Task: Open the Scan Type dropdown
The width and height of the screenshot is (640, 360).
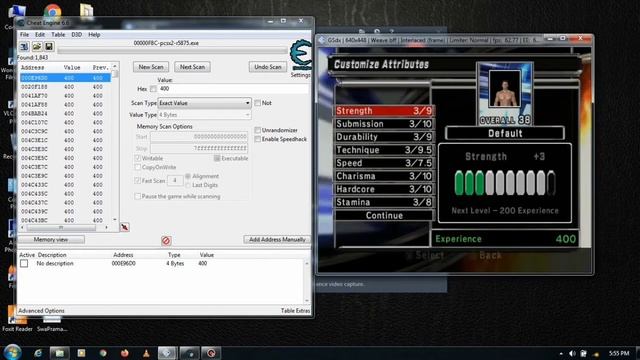Action: pyautogui.click(x=204, y=103)
